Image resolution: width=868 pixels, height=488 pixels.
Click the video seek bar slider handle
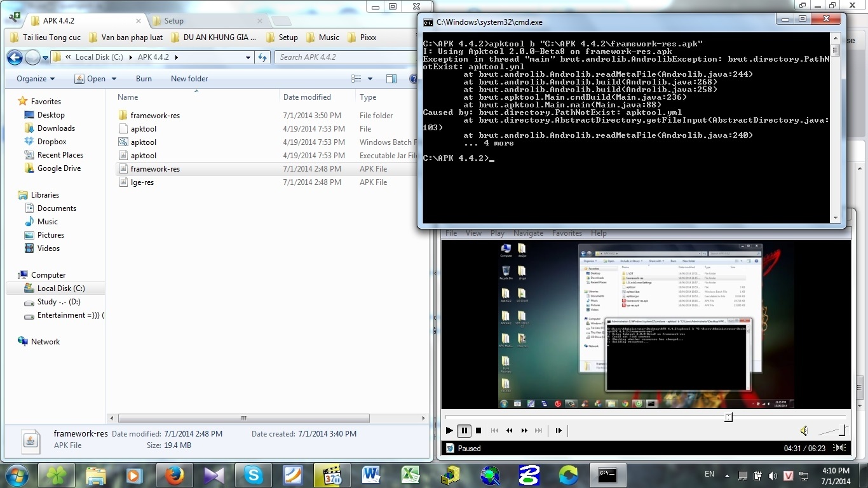pyautogui.click(x=729, y=417)
